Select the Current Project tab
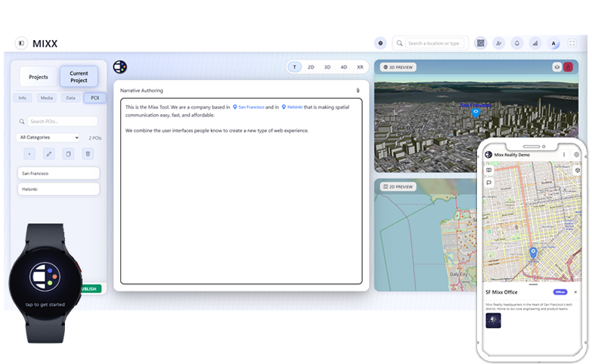The height and width of the screenshot is (364, 592). click(79, 76)
